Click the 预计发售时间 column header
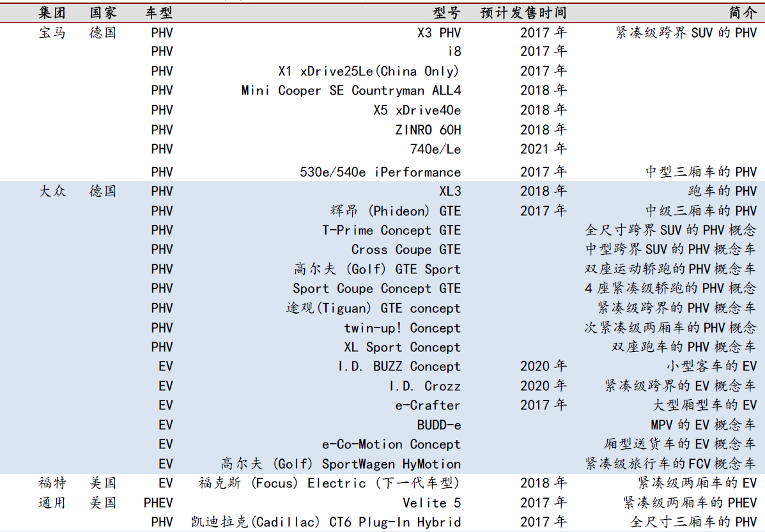Screen dimensions: 765x532 pos(523,12)
